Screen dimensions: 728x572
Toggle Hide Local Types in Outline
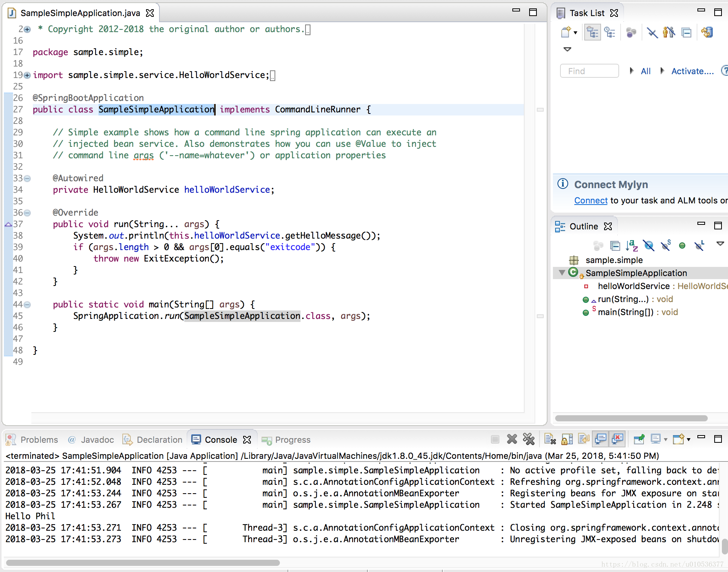pos(700,245)
